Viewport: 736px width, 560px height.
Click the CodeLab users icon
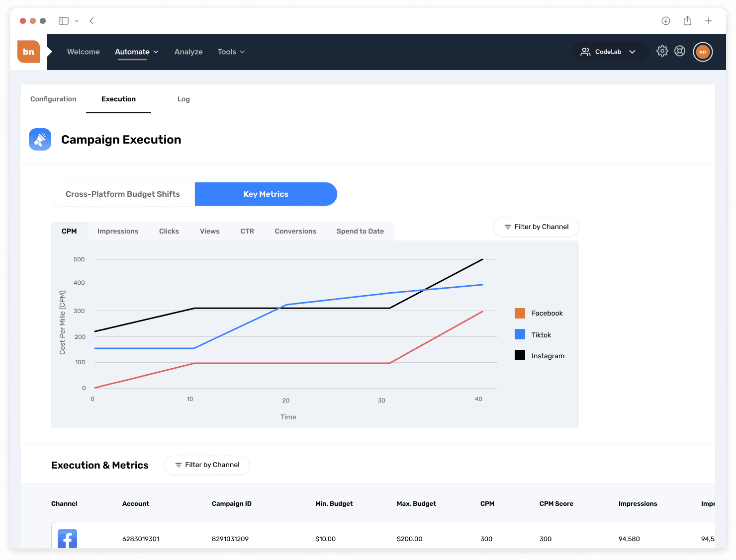[585, 52]
